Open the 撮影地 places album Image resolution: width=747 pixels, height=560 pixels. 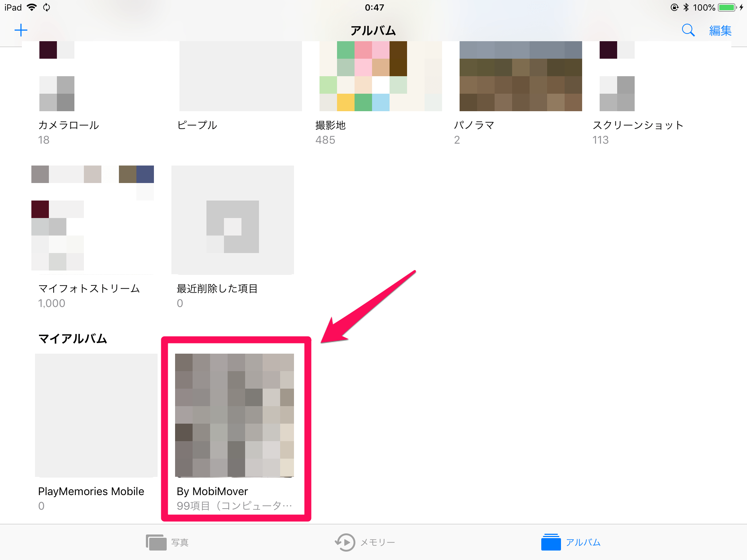[381, 76]
